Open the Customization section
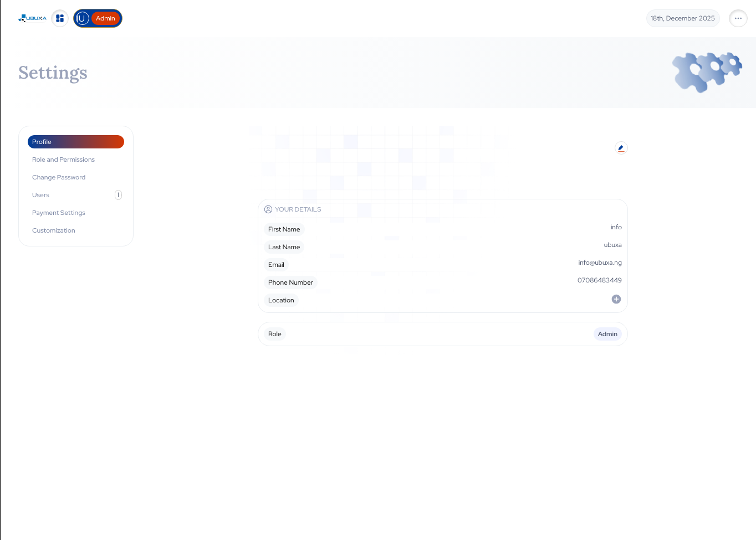 click(53, 230)
